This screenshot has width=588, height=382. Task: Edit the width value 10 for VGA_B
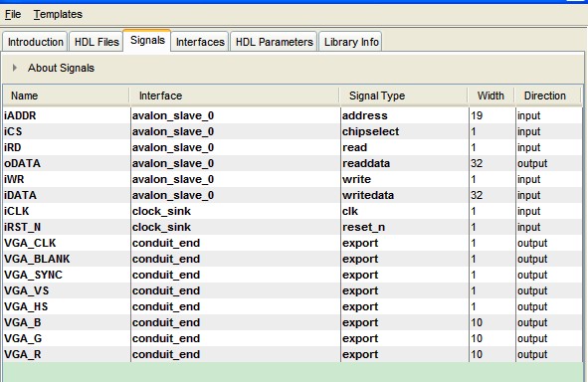(492, 322)
